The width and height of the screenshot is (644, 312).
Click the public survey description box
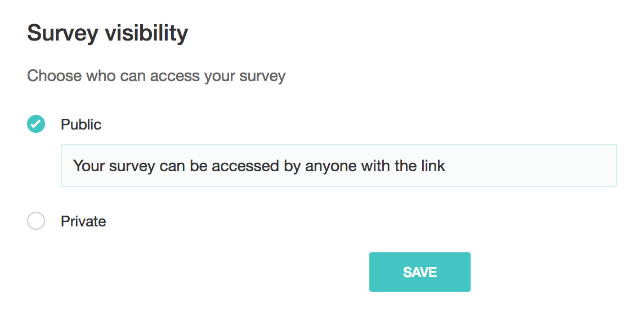pyautogui.click(x=338, y=166)
